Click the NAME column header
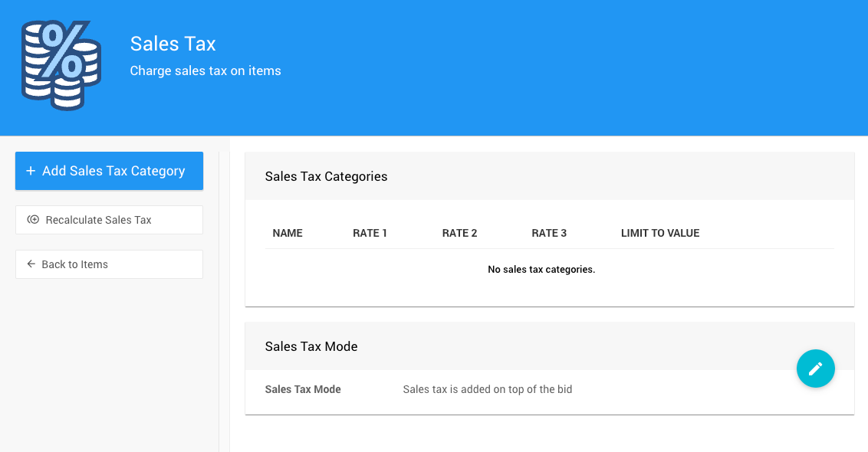The width and height of the screenshot is (868, 452). [288, 233]
